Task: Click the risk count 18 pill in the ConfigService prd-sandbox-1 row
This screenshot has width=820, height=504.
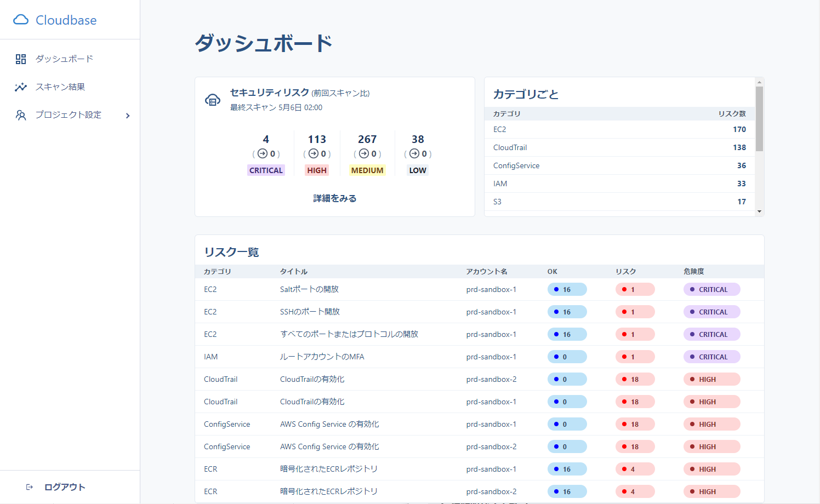Action: tap(635, 424)
